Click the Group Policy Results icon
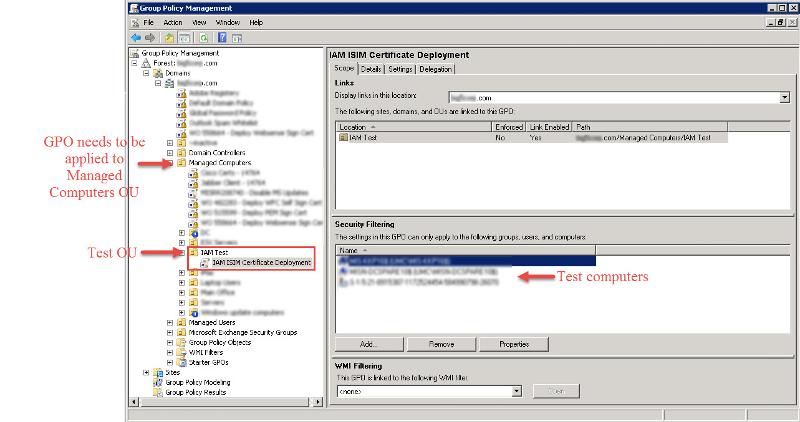800x422 pixels. tap(158, 392)
